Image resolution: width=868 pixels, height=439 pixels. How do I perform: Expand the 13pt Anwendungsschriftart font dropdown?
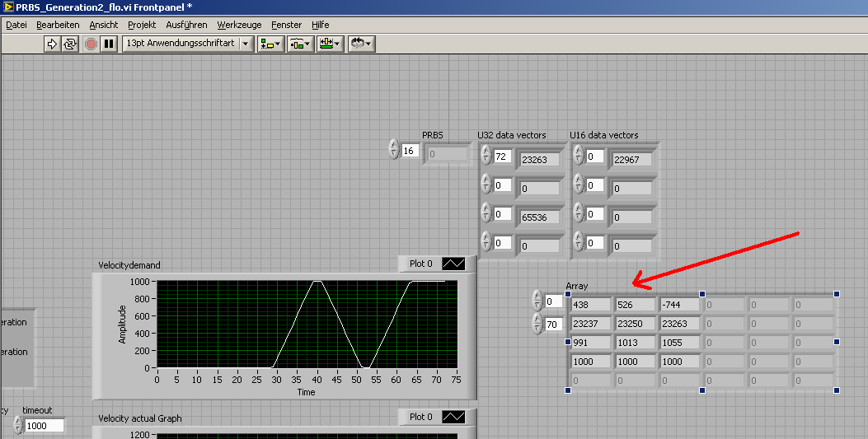pyautogui.click(x=246, y=44)
